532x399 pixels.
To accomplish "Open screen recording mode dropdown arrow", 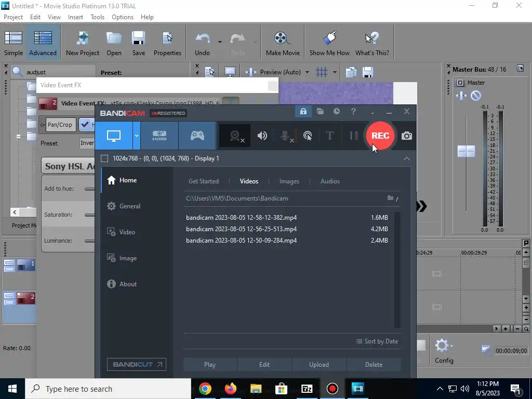I will point(137,136).
